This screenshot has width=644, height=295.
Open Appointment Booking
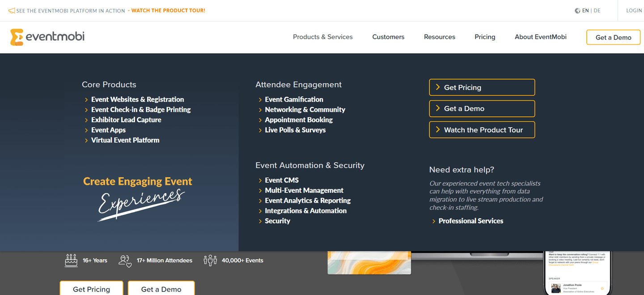point(299,120)
